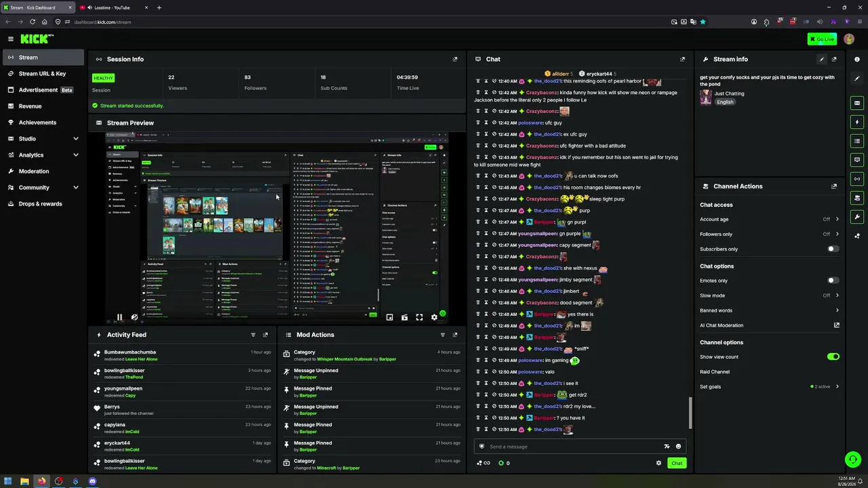868x488 pixels.
Task: Turn off Show view count
Action: [833, 357]
